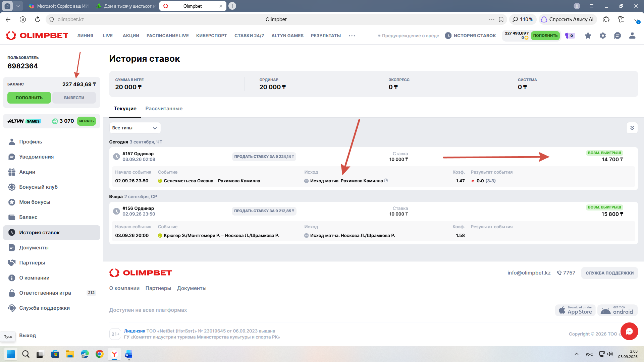
Task: Click the floating red chat support button
Action: coord(629,331)
